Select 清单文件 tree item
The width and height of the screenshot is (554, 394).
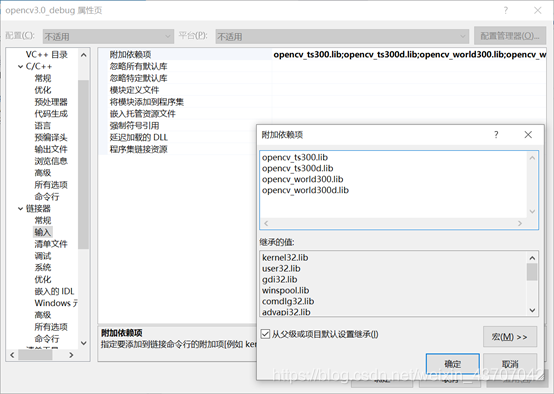51,244
